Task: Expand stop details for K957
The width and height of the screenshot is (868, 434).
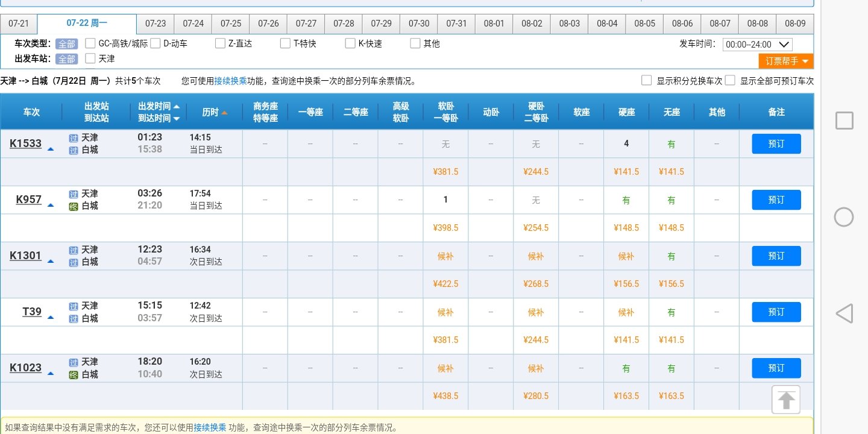Action: click(51, 205)
